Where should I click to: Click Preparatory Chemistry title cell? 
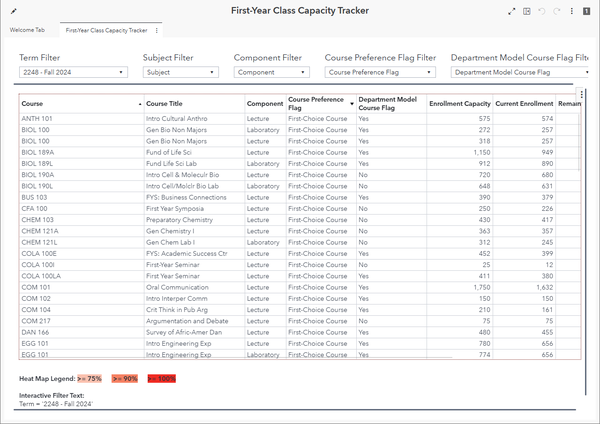click(x=194, y=220)
